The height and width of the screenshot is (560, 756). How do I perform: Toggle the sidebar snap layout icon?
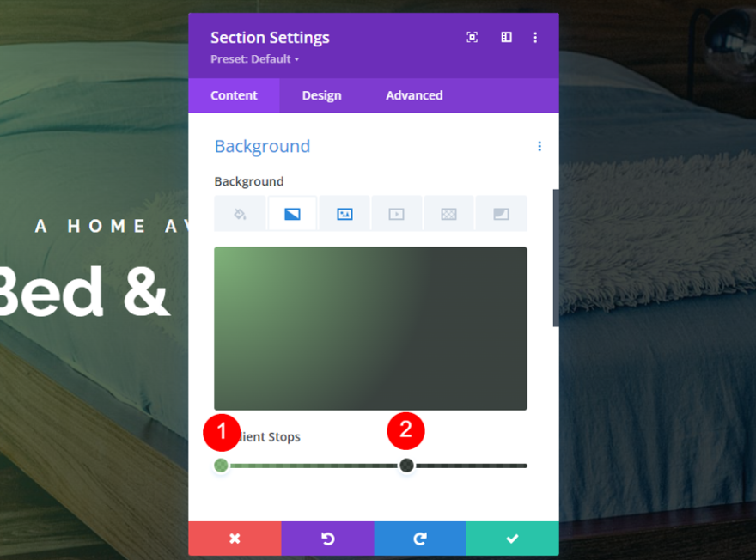pyautogui.click(x=506, y=37)
